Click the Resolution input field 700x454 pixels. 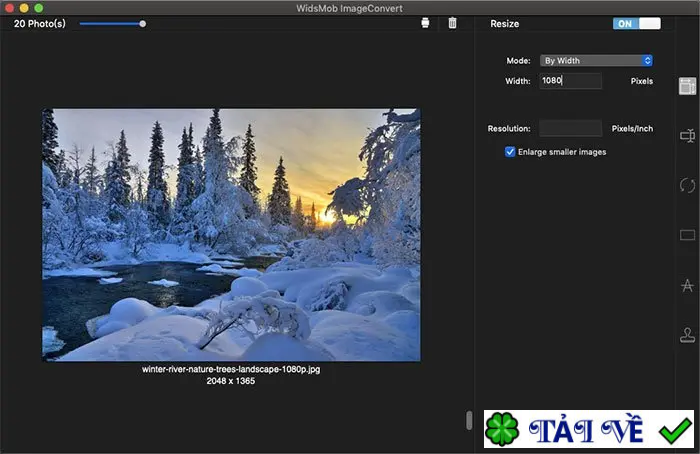tap(570, 128)
